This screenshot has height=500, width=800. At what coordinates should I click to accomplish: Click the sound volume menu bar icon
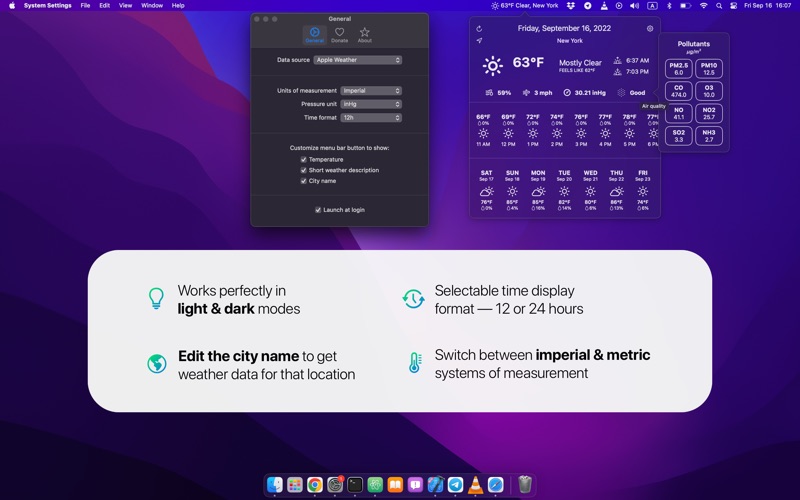(634, 6)
